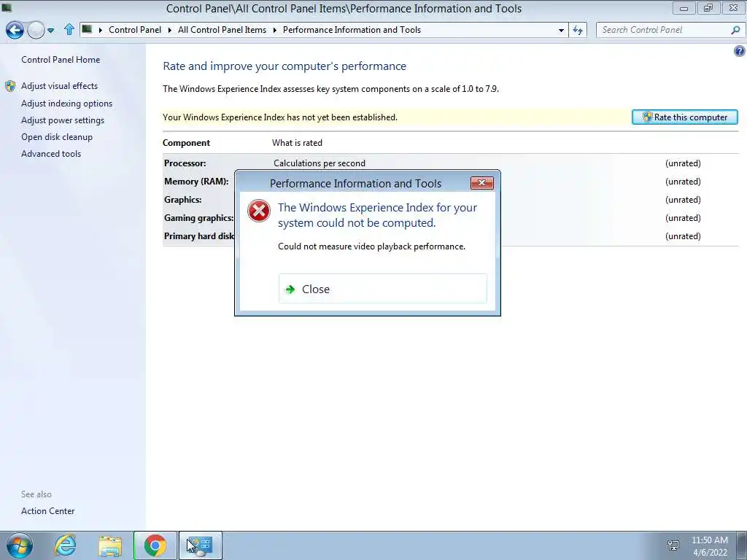Select the Control Panel breadcrumb
This screenshot has width=747, height=560.
pyautogui.click(x=135, y=29)
